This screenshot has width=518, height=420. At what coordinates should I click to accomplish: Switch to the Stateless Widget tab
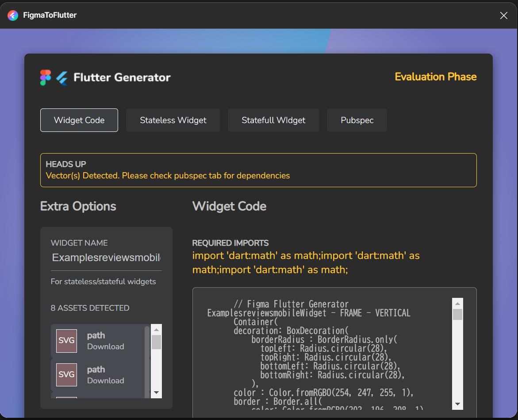click(173, 120)
